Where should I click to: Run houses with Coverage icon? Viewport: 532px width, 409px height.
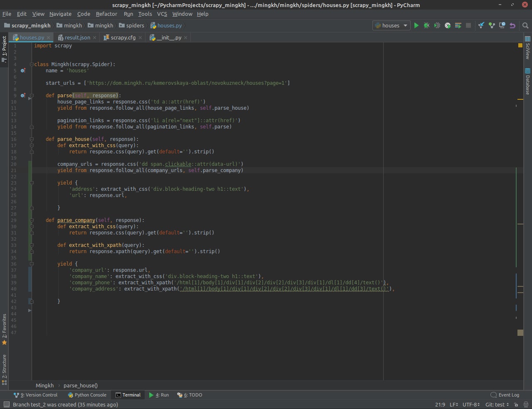[437, 25]
